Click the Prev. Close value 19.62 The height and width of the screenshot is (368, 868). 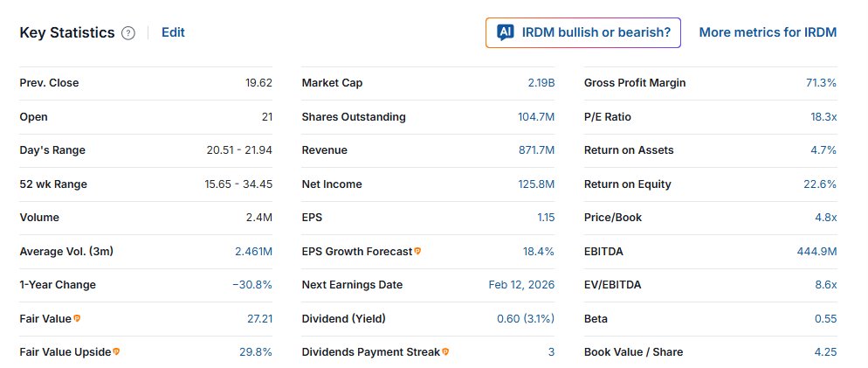tap(259, 83)
